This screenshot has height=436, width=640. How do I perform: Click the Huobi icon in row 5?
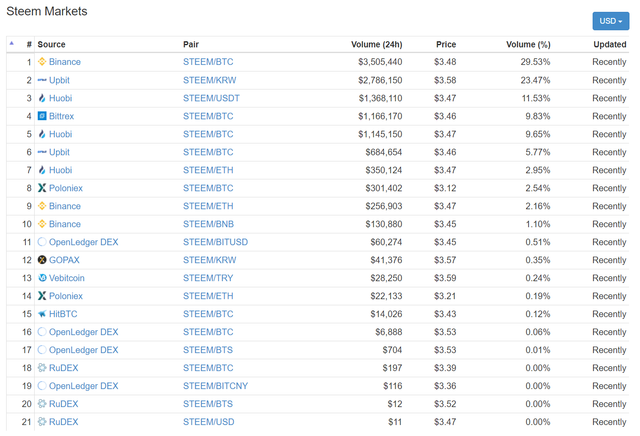42,134
